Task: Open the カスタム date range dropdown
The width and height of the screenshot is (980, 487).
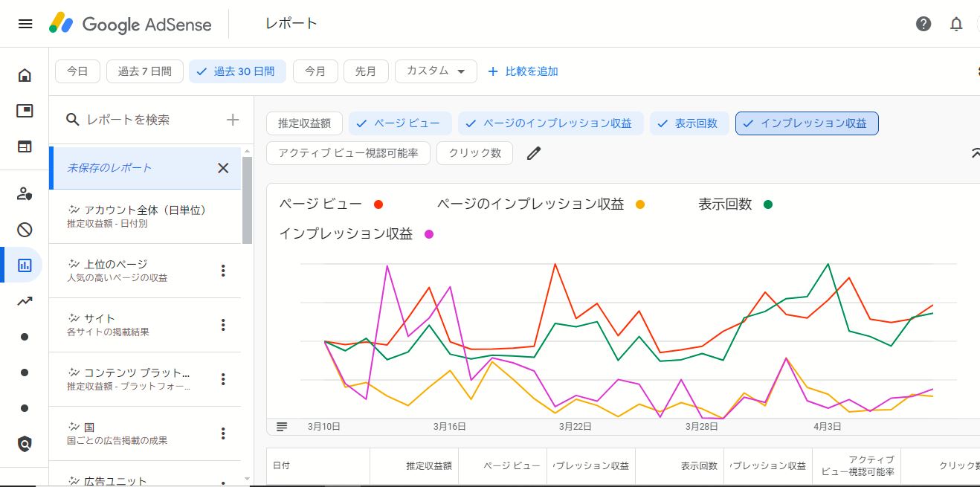Action: (436, 71)
